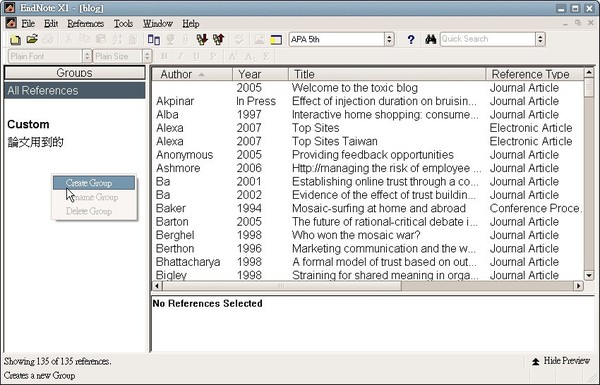This screenshot has width=600, height=385.
Task: Select 'Who won the mosaic war?' row
Action: point(368,235)
